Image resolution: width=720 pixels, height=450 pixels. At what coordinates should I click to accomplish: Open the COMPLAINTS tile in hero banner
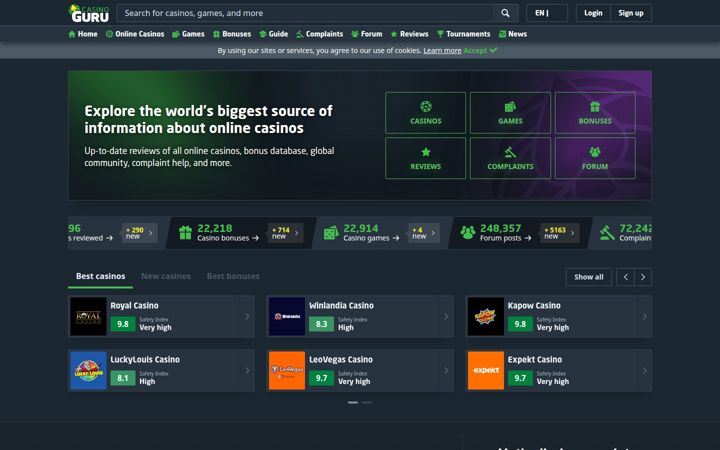click(510, 158)
